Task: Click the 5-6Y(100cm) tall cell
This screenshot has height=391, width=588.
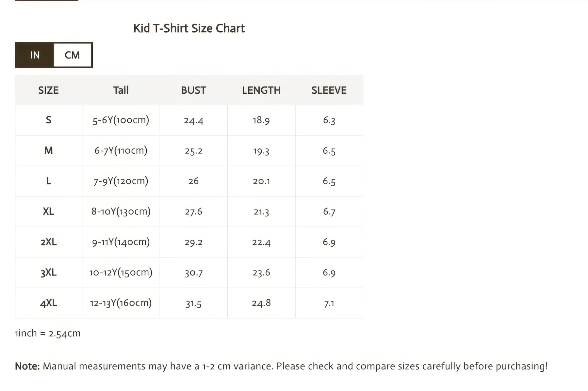Action: click(x=121, y=120)
